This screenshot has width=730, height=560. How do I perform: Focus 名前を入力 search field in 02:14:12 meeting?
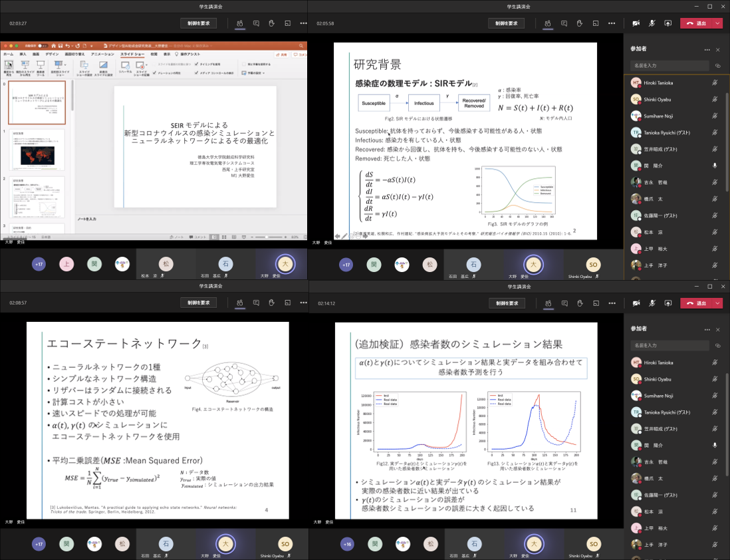click(669, 346)
